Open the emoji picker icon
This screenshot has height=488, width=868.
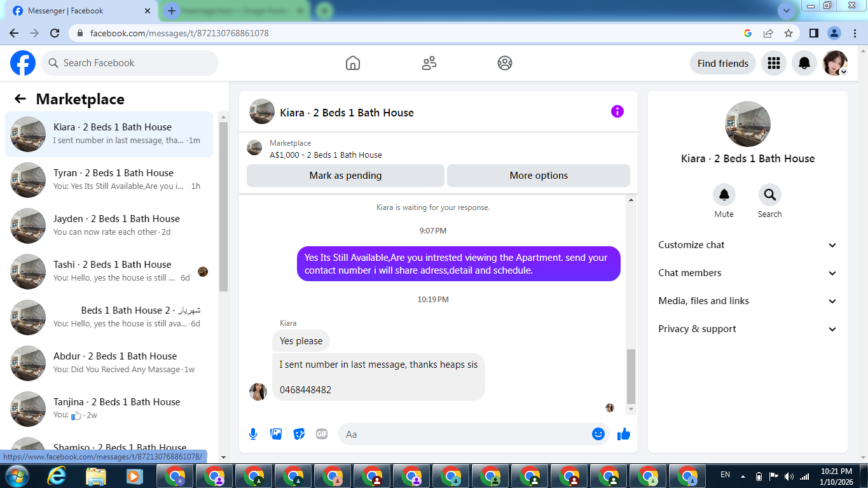[x=598, y=434]
